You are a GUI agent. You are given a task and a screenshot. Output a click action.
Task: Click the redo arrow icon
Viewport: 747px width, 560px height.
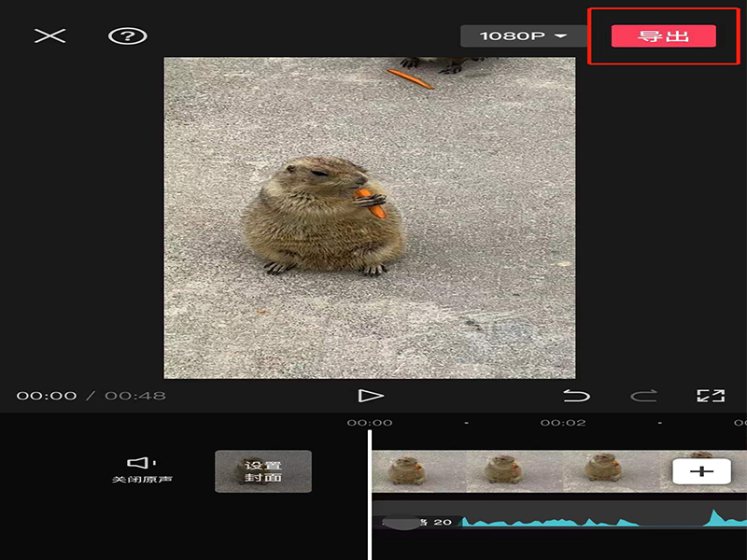pyautogui.click(x=643, y=396)
